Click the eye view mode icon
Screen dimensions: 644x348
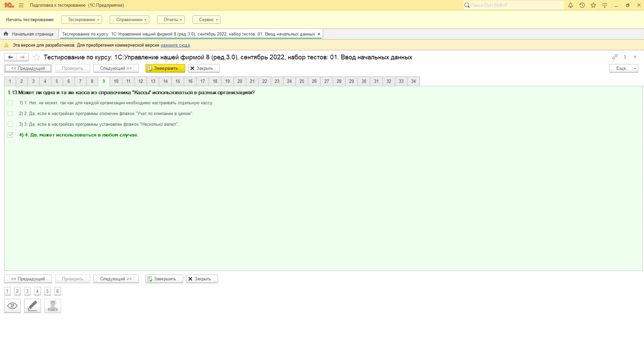click(12, 306)
